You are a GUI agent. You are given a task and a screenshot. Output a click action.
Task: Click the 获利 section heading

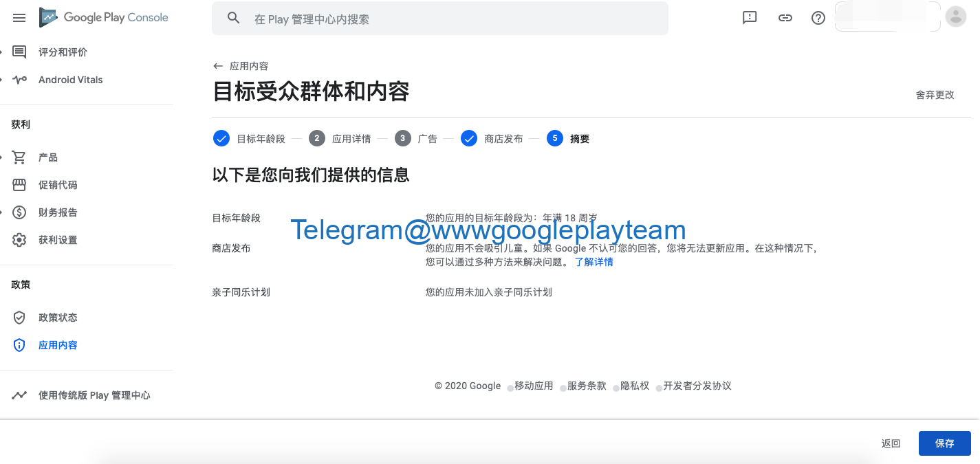(x=21, y=124)
